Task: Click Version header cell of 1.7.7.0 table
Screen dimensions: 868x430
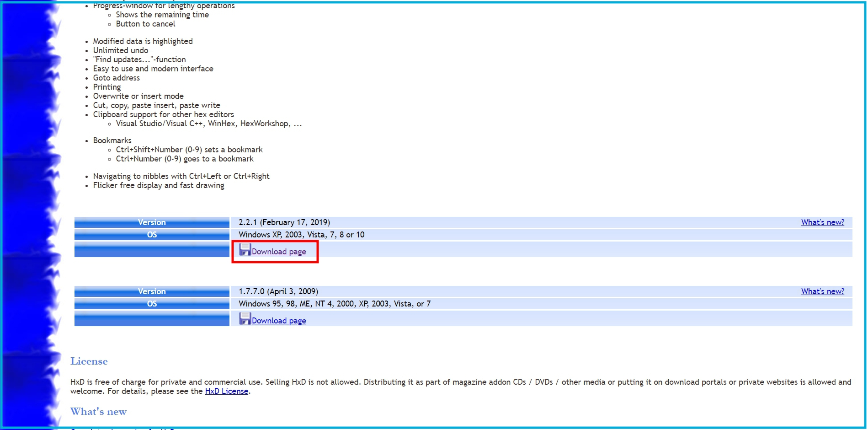Action: point(152,291)
